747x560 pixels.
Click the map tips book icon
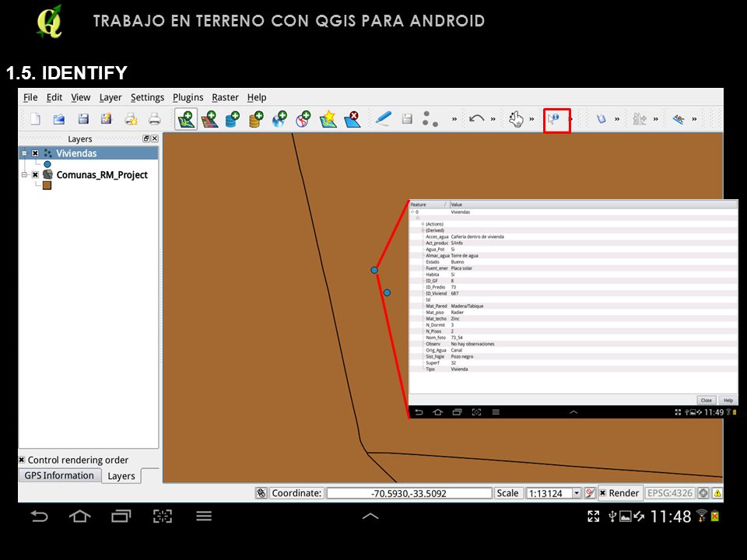point(601,118)
